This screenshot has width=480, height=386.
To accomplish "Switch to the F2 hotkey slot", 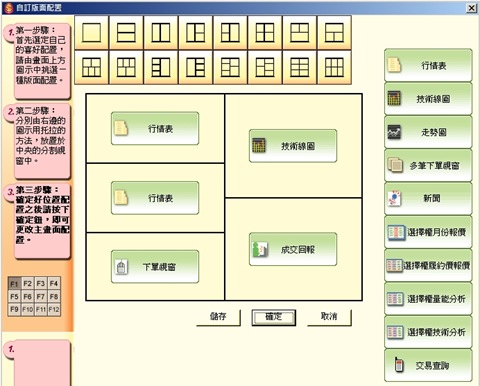I will tap(28, 283).
